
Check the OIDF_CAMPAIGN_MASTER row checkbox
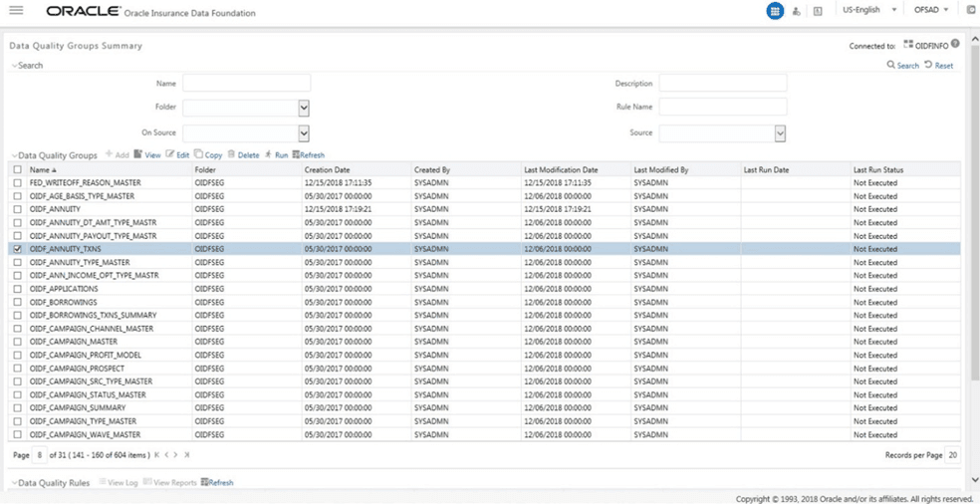coord(18,342)
